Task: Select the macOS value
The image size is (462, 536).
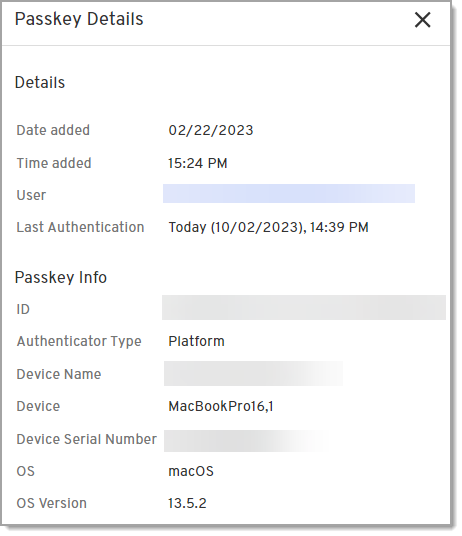Action: click(x=191, y=471)
